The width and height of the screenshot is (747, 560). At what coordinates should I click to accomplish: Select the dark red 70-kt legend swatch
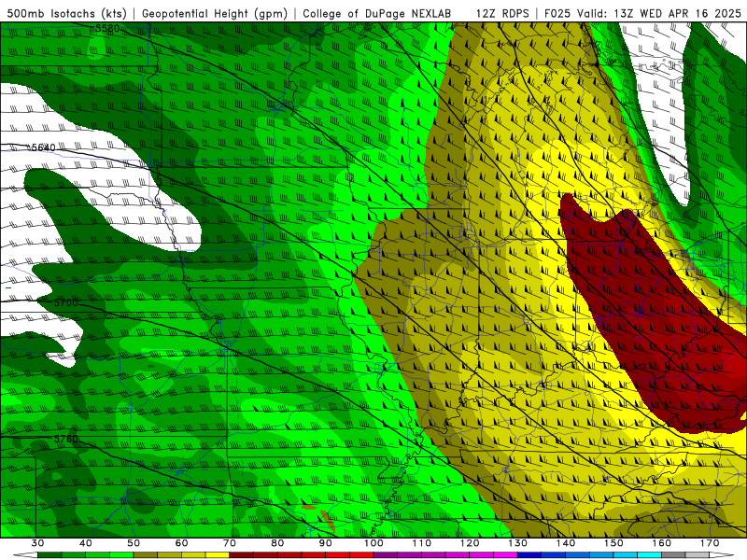coord(242,555)
